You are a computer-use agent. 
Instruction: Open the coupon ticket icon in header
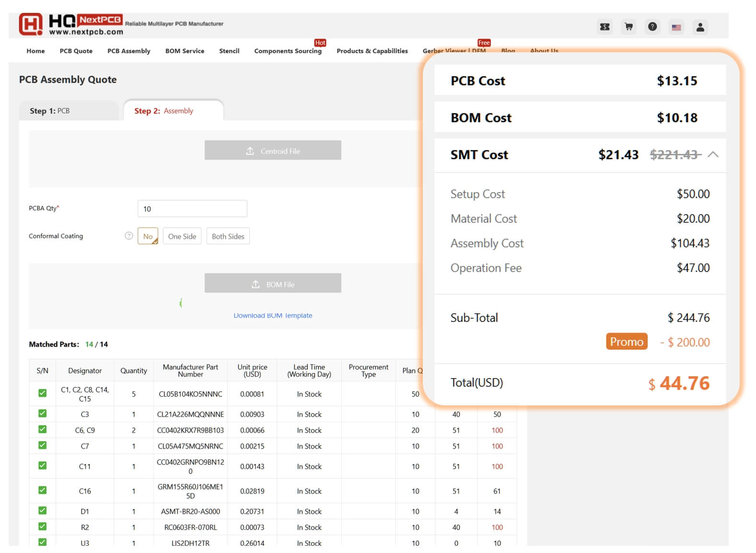click(605, 27)
